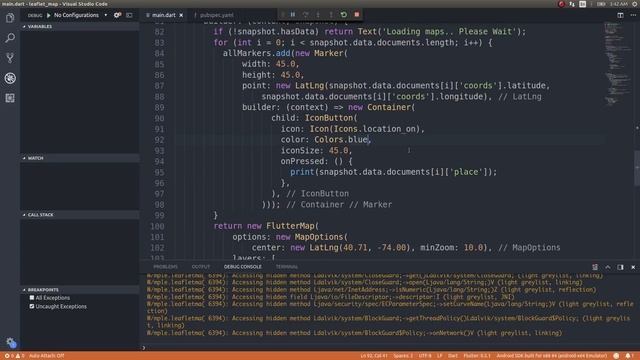The height and width of the screenshot is (360, 640).
Task: Change file encoding via UTF-8 status item
Action: 425,356
